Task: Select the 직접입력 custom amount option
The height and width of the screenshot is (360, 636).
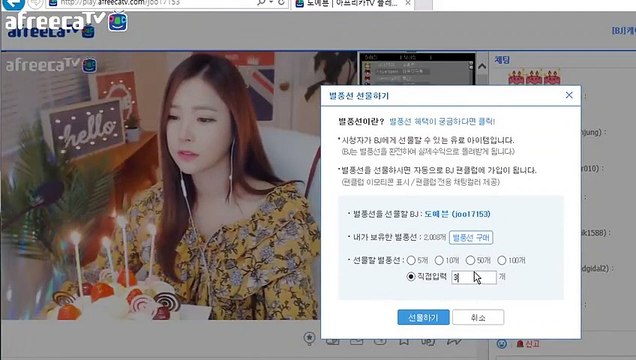Action: tap(411, 276)
